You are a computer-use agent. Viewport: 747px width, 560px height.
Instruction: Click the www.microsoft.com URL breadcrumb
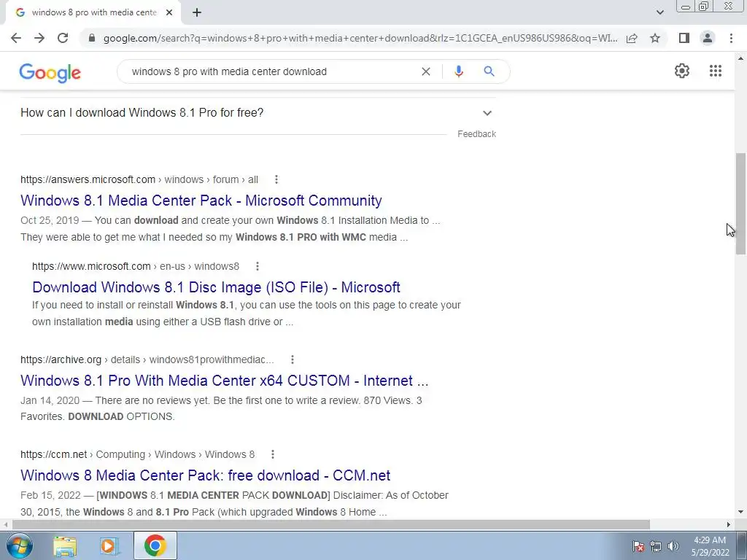[x=136, y=266]
